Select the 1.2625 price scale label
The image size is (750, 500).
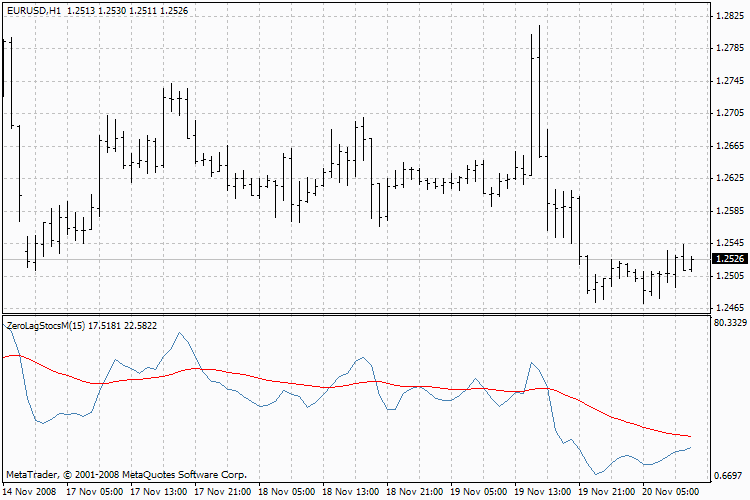click(727, 178)
